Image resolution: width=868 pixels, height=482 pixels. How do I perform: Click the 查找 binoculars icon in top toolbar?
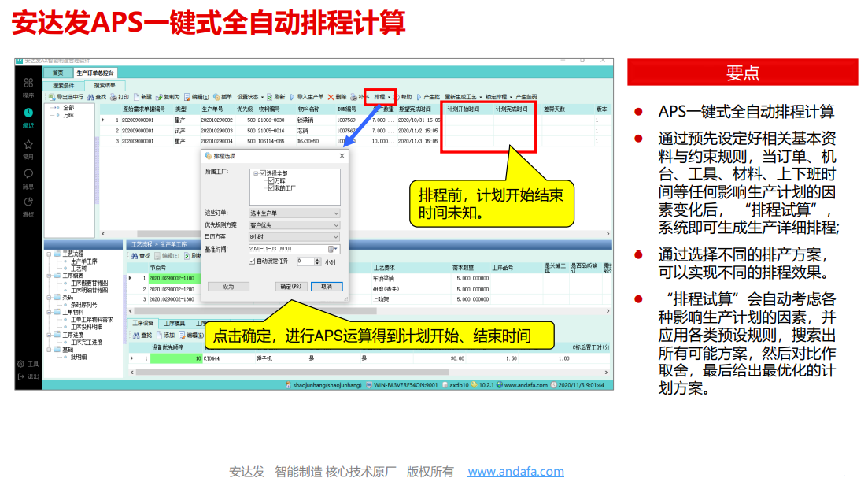pyautogui.click(x=90, y=97)
